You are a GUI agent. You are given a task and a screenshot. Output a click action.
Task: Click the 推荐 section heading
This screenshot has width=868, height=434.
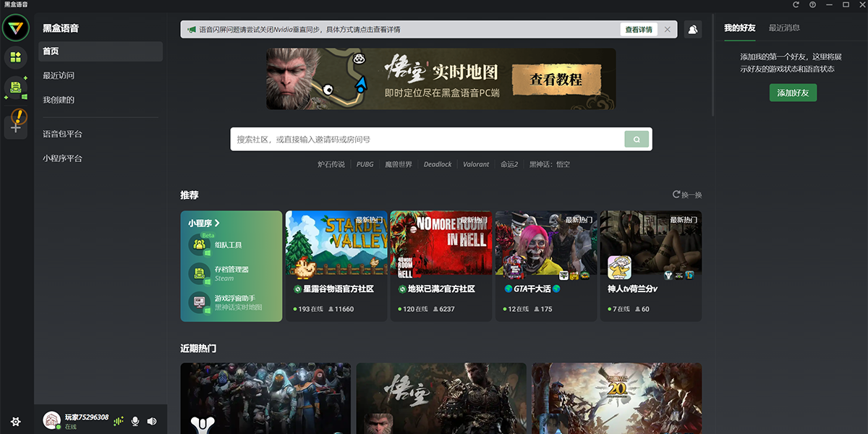(x=190, y=195)
